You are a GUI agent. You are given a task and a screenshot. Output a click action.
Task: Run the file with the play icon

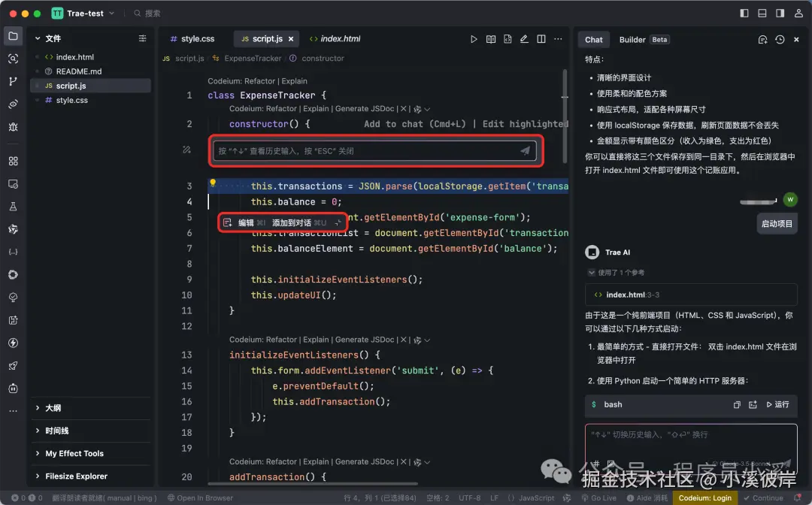coord(474,39)
